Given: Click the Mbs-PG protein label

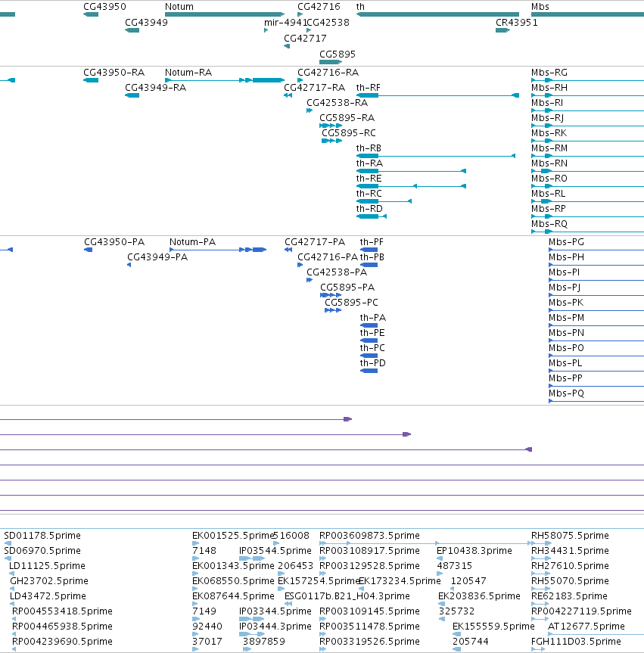Looking at the screenshot, I should (x=566, y=242).
